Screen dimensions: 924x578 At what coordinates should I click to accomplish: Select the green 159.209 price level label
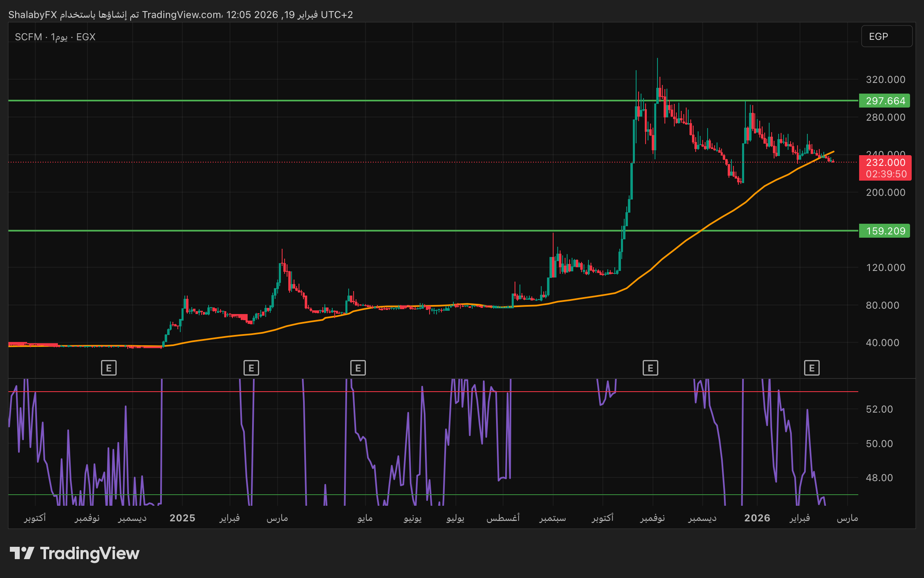point(885,231)
